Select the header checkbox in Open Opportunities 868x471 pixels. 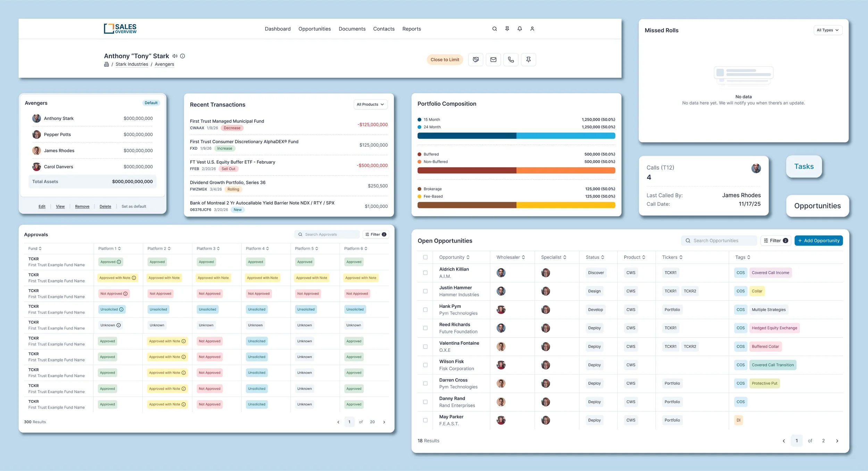tap(425, 257)
